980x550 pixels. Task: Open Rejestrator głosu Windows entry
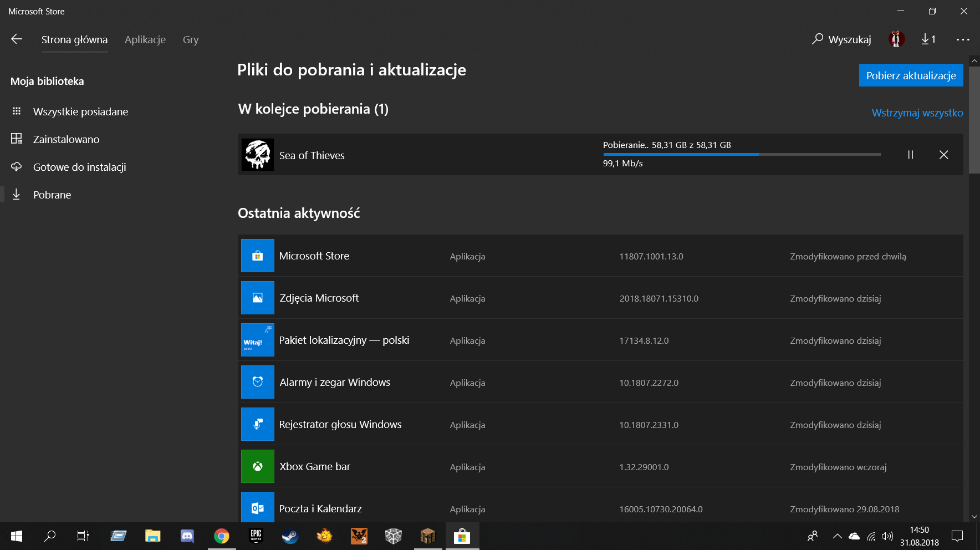click(601, 424)
